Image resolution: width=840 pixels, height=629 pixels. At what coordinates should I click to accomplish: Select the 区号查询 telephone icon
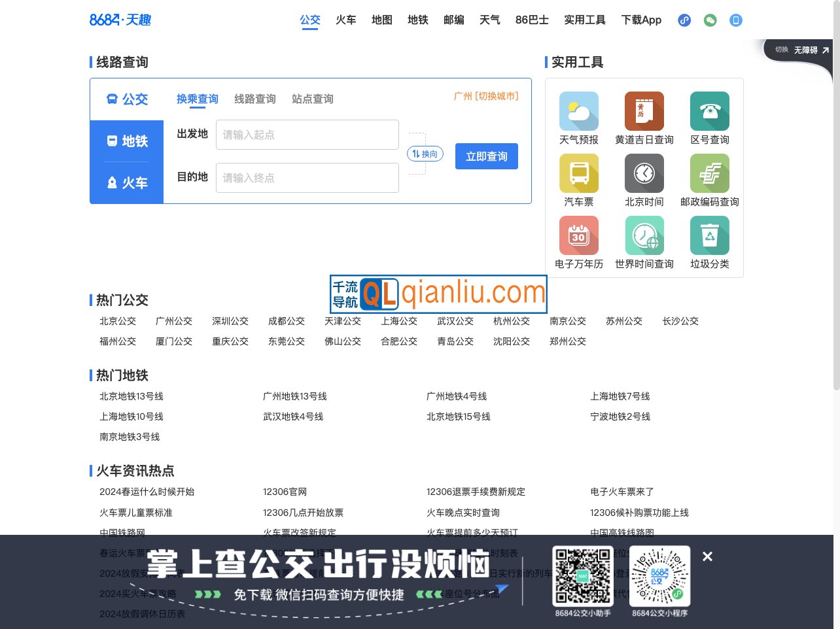709,111
